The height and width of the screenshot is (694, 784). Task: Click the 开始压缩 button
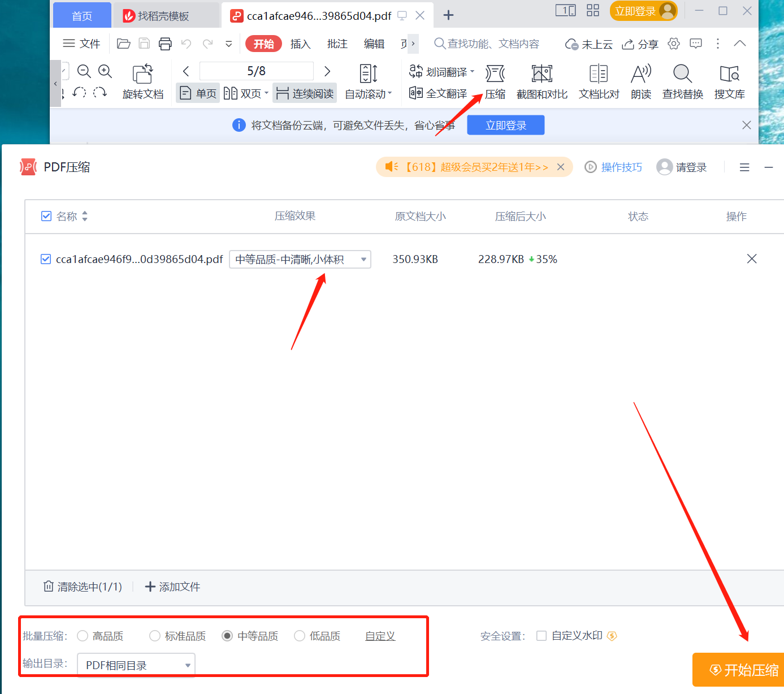coord(738,670)
